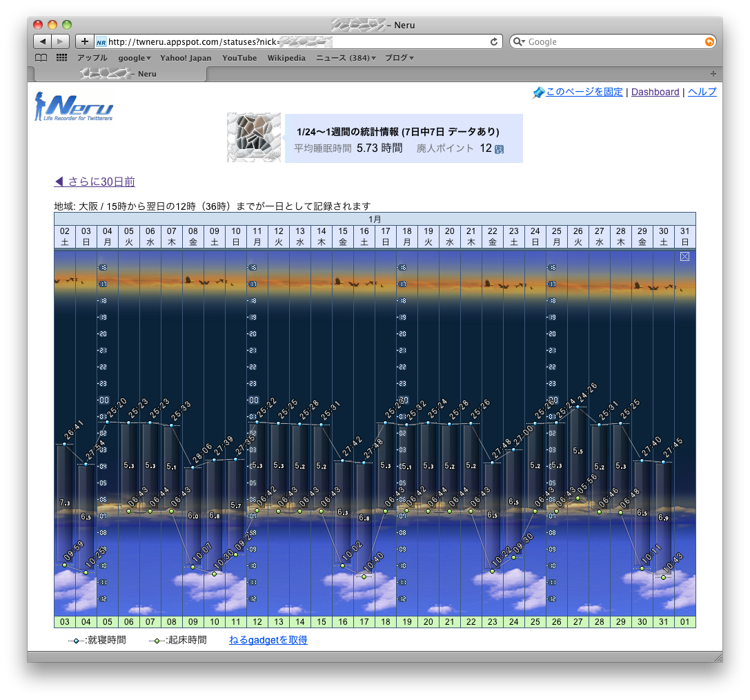Image resolution: width=750 pixels, height=700 pixels.
Task: Click the このページを固定 link
Action: (x=584, y=92)
